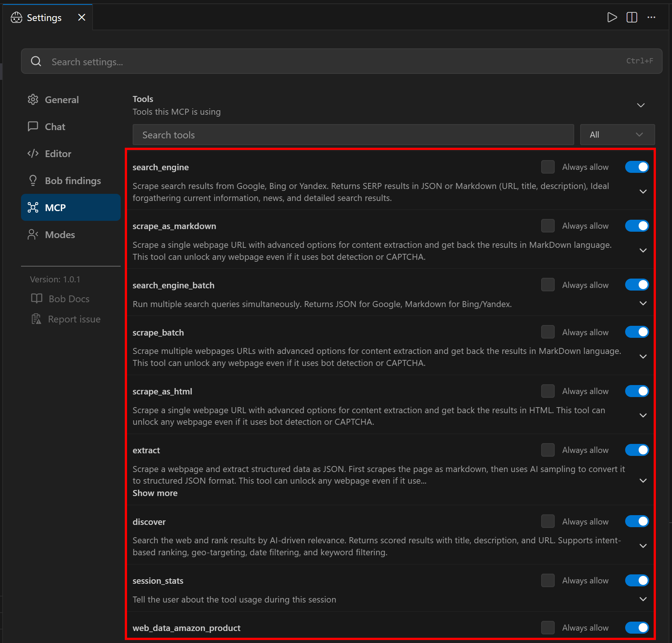
Task: Expand the scrape_as_markdown tool details
Action: [x=643, y=250]
